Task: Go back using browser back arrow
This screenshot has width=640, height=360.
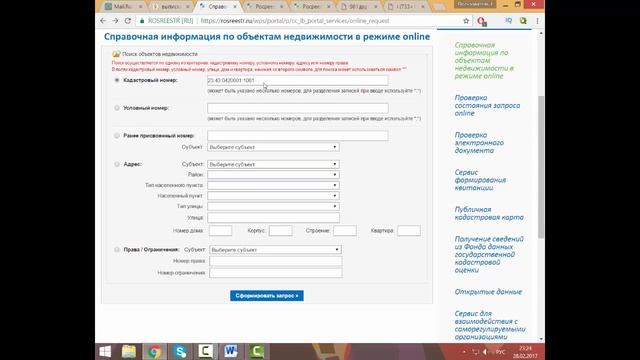Action: tap(103, 21)
